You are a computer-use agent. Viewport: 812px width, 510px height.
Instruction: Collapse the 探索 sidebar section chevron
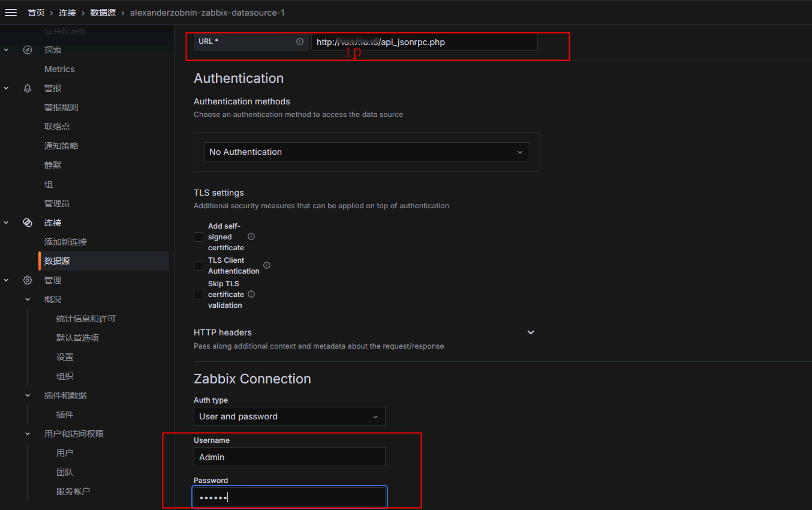point(7,50)
